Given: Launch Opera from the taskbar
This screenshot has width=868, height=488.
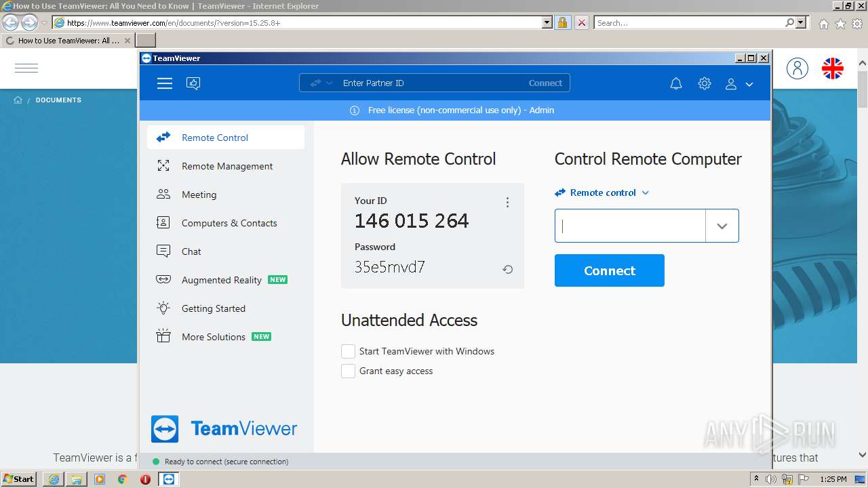Looking at the screenshot, I should [x=145, y=479].
